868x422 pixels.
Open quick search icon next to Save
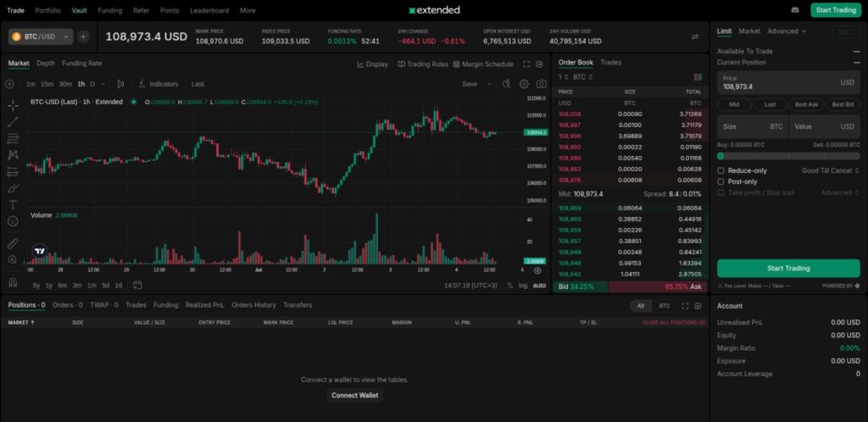click(x=506, y=84)
